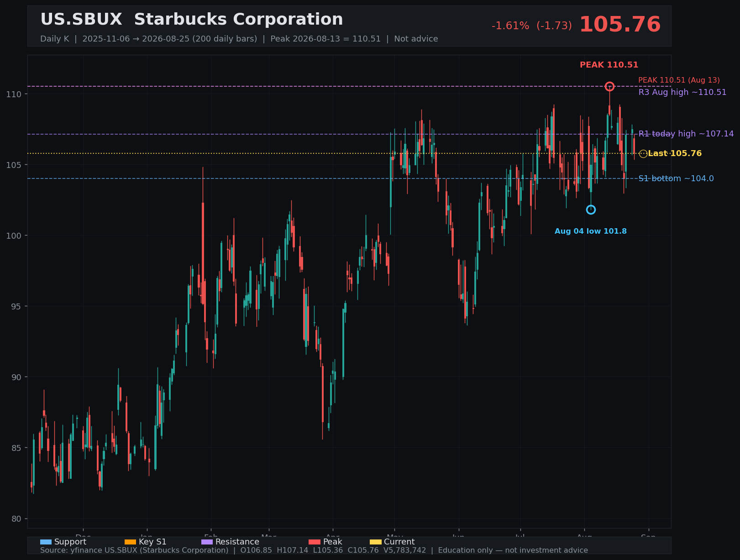Screen dimensions: 740x560
Task: Click the 'PEAK 110.51' bold annotation
Action: (x=609, y=65)
